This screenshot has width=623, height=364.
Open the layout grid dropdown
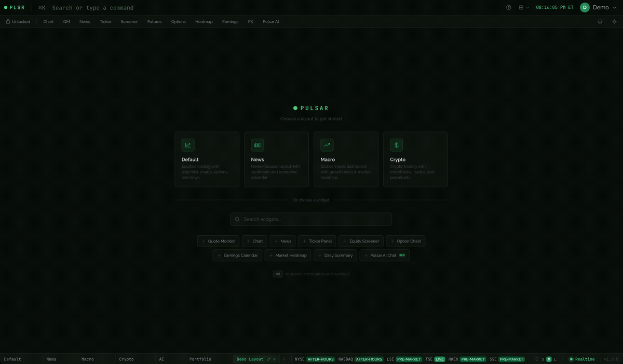click(524, 8)
